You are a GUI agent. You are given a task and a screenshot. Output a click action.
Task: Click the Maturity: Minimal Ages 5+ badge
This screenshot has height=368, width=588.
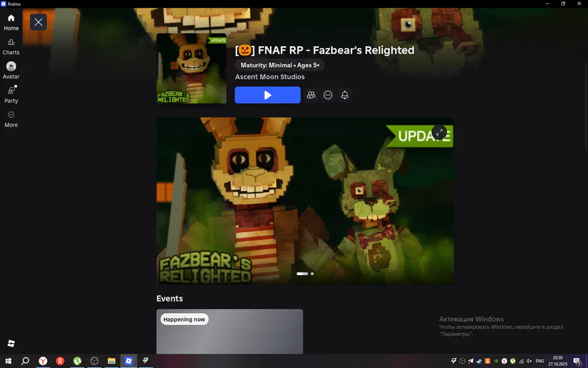280,65
